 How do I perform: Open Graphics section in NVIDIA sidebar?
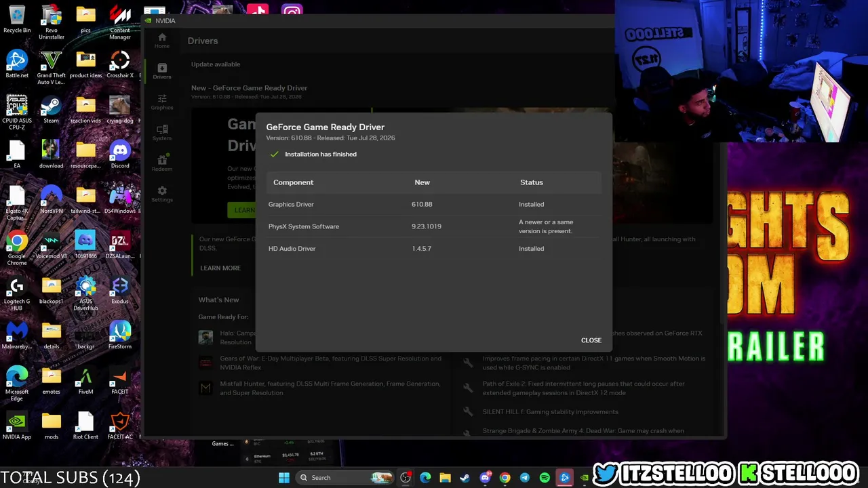pos(162,102)
